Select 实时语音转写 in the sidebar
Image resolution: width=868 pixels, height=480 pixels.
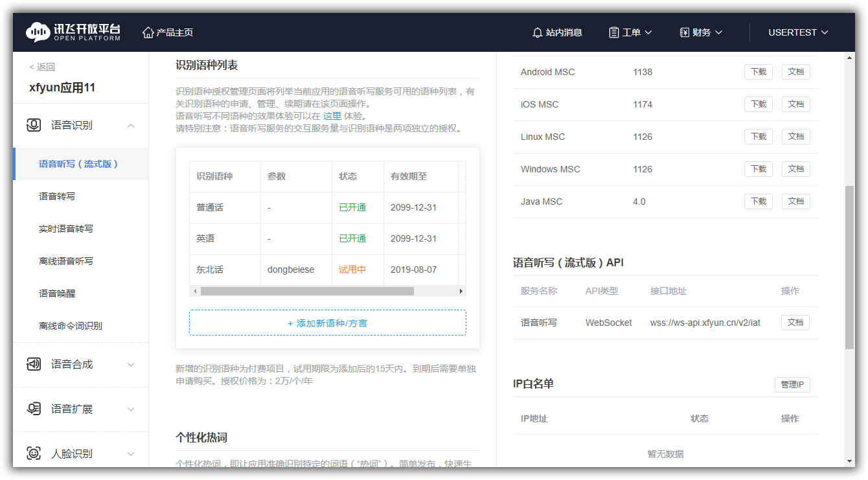66,229
